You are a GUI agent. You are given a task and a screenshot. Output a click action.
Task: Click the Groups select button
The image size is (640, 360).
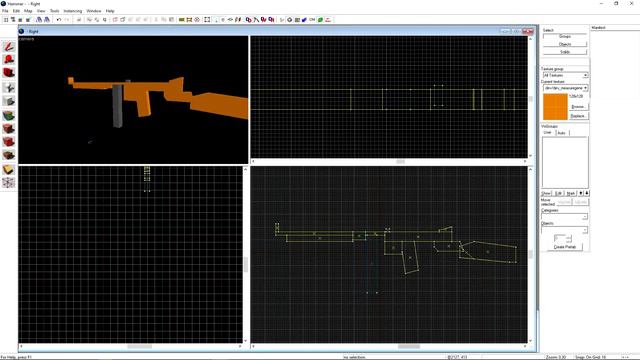click(x=565, y=36)
